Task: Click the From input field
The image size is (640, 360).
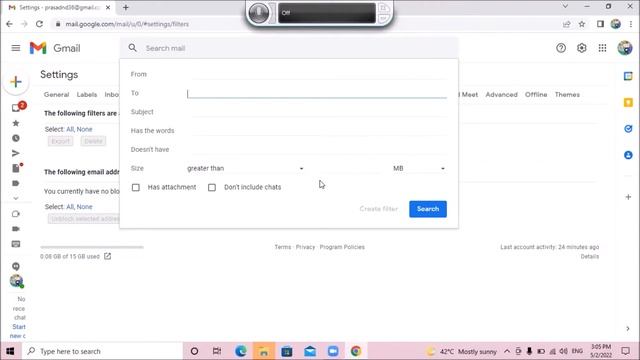Action: [x=317, y=74]
